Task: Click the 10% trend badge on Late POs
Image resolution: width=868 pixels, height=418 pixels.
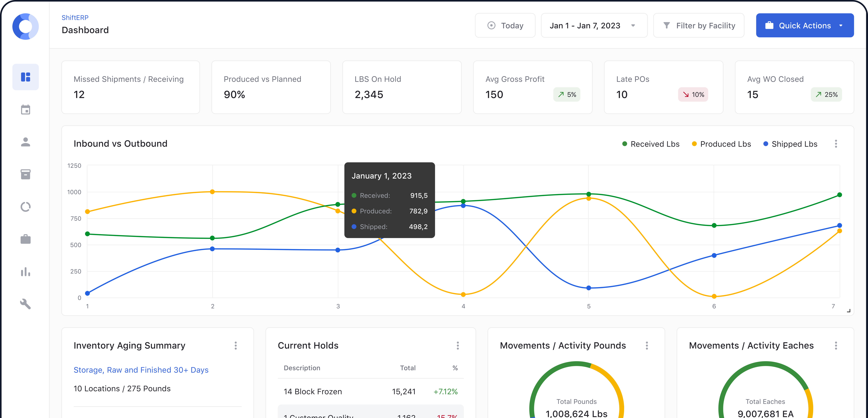Action: tap(693, 94)
